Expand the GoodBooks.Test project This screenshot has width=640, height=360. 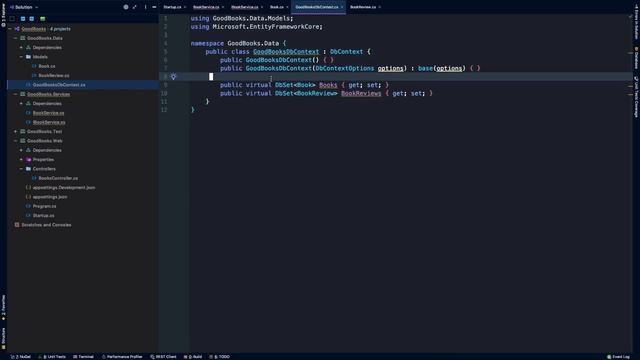16,131
